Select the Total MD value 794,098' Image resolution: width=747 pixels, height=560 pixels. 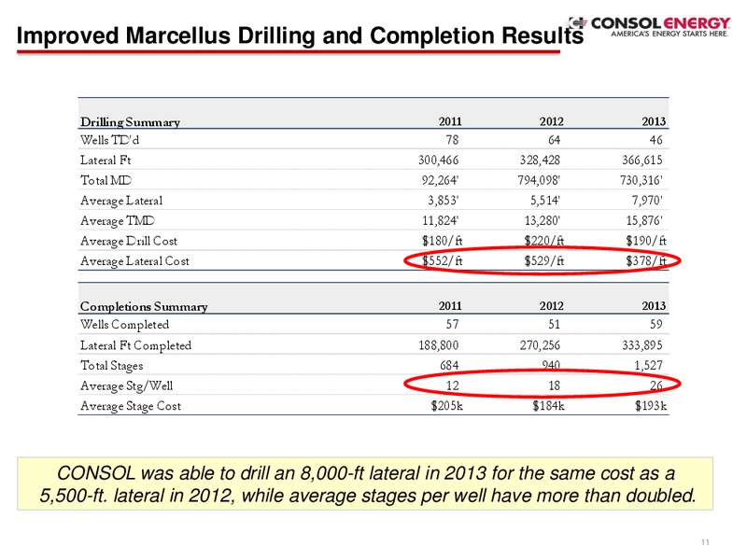[x=540, y=180]
